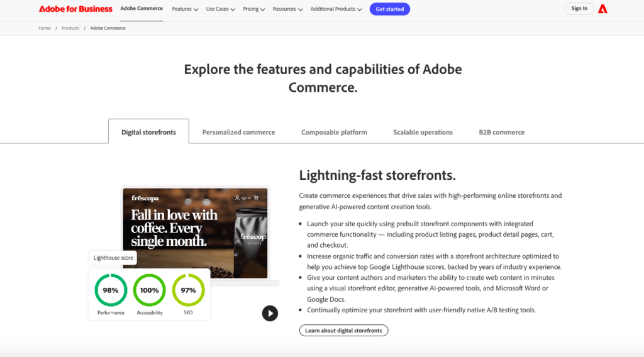This screenshot has width=644, height=357.
Task: Switch to Composable platform tab
Action: [334, 132]
